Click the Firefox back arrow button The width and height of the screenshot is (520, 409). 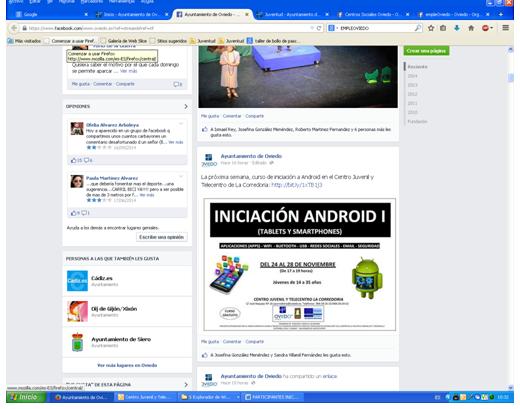pyautogui.click(x=14, y=28)
